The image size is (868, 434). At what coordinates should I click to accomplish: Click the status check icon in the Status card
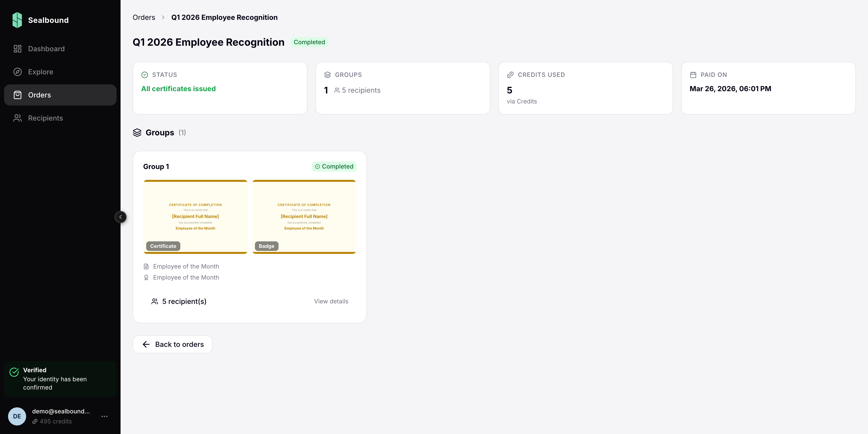(x=145, y=75)
